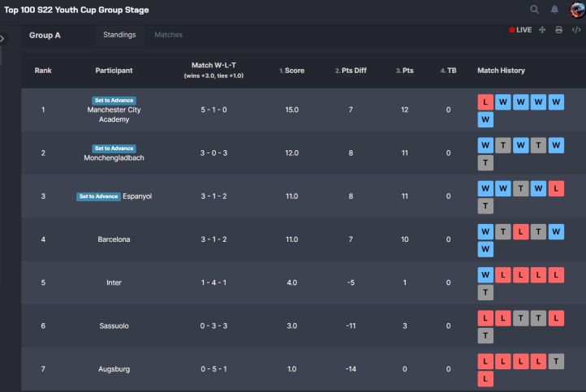The height and width of the screenshot is (392, 586).
Task: Switch to the Matches tab
Action: (x=168, y=35)
